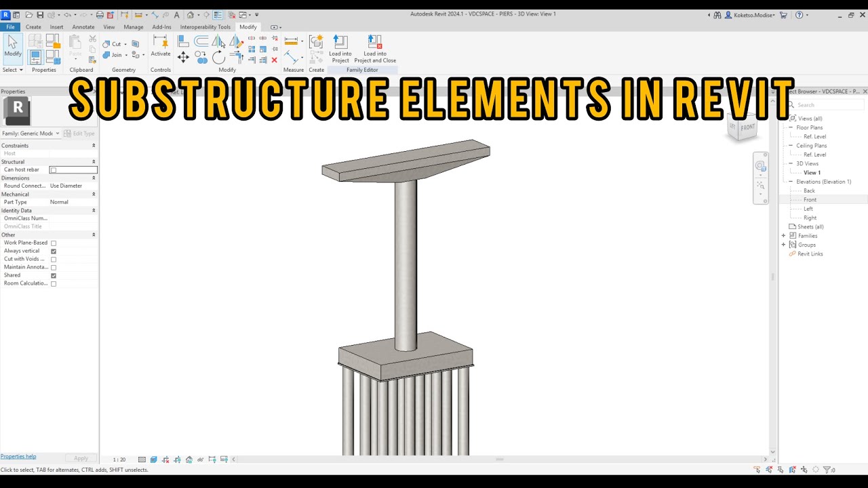Expand the Families node in Project Browser
This screenshot has height=488, width=868.
pos(784,236)
